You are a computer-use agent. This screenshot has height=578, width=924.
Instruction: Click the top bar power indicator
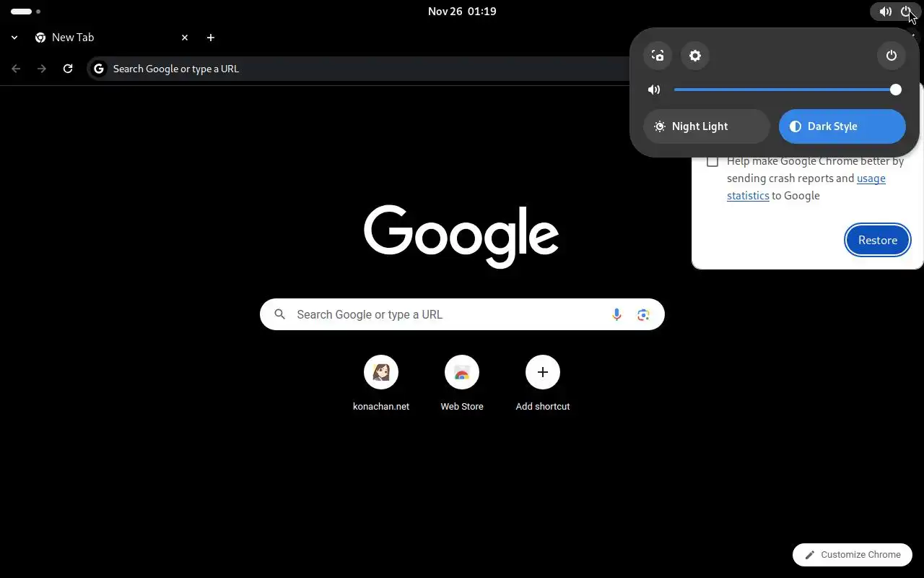907,12
